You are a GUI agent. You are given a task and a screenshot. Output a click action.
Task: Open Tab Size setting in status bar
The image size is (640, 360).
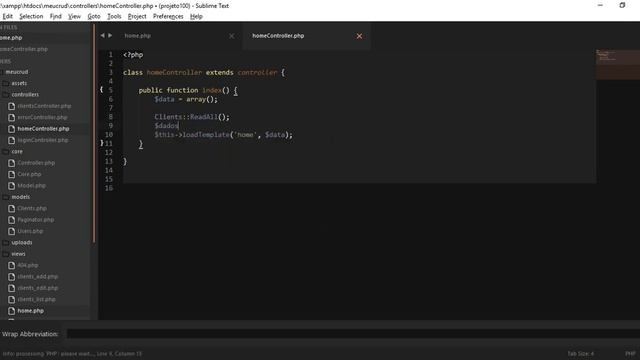pyautogui.click(x=580, y=353)
